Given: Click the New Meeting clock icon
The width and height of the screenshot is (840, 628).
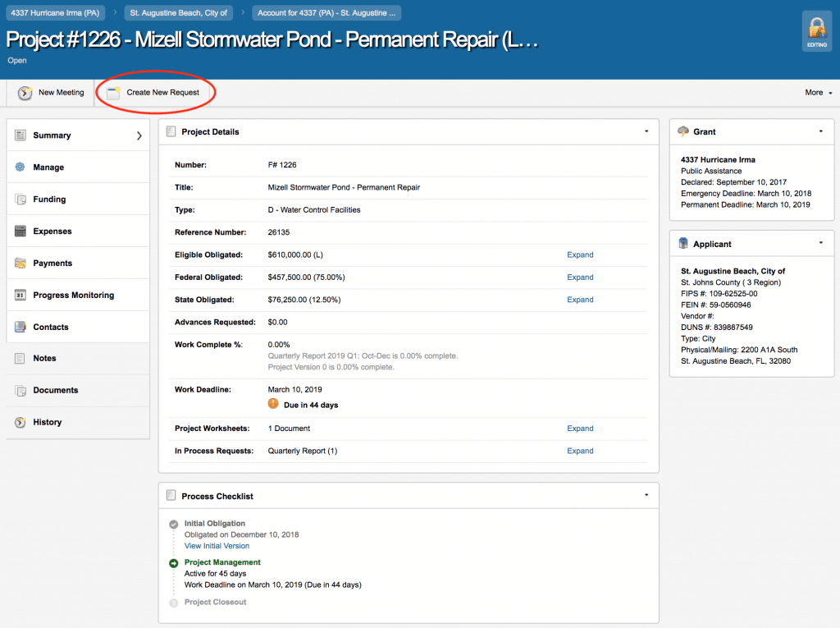Looking at the screenshot, I should tap(25, 93).
